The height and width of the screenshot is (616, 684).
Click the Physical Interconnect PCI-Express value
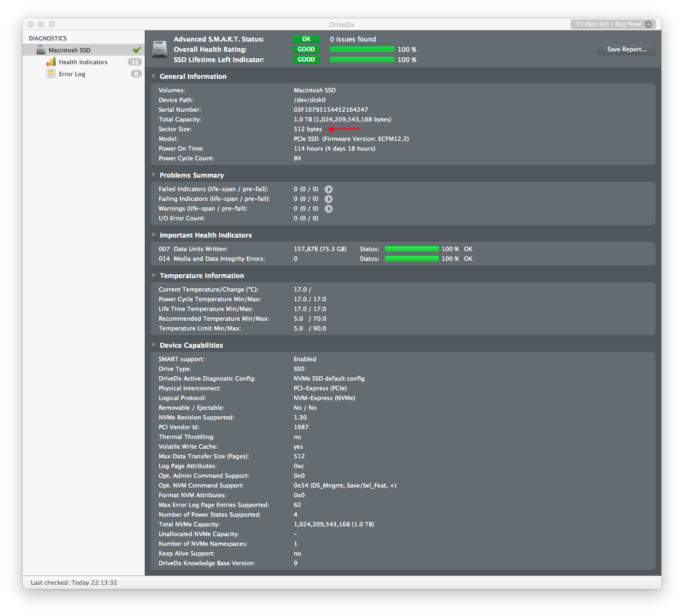320,388
